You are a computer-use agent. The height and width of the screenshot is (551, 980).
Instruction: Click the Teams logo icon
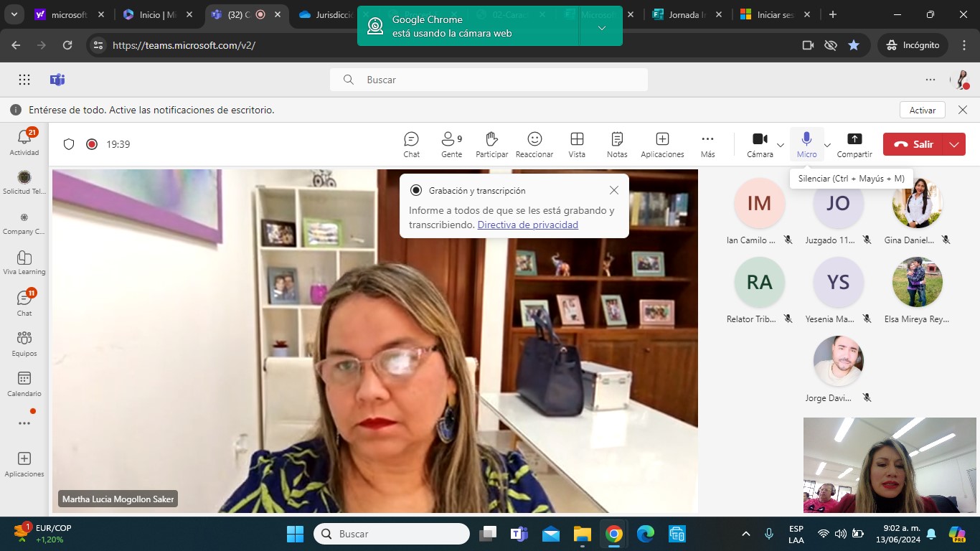tap(57, 80)
